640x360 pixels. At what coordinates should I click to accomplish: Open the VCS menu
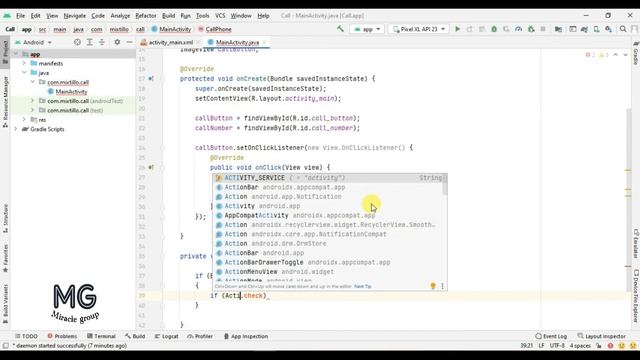pyautogui.click(x=220, y=16)
